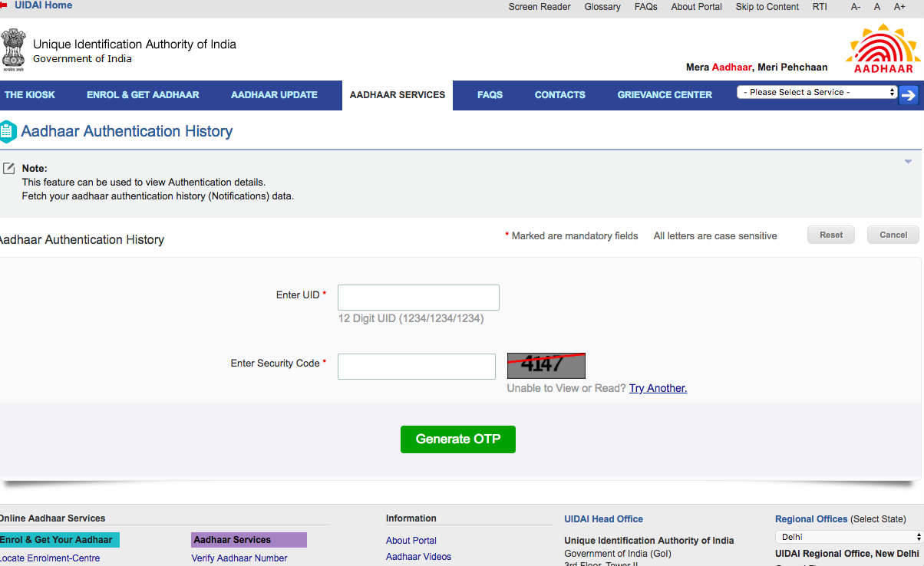Click the blue arrow submit icon beside service dropdown
This screenshot has width=924, height=566.
pyautogui.click(x=909, y=94)
